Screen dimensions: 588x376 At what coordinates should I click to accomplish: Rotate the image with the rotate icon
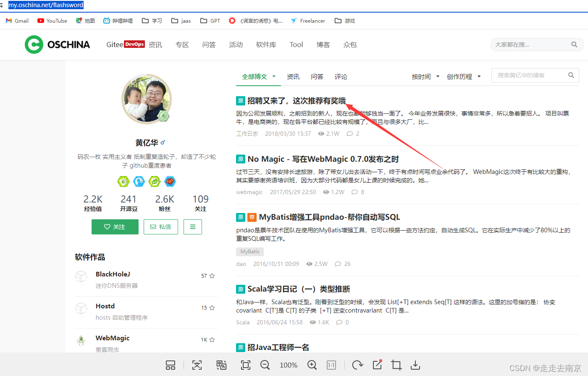(357, 365)
